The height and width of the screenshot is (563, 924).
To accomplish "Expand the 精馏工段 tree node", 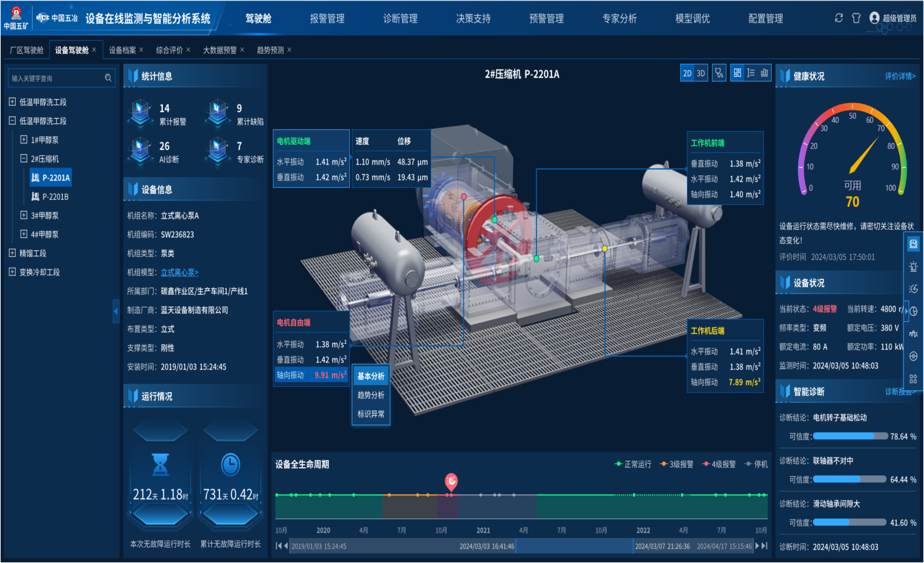I will click(x=12, y=253).
